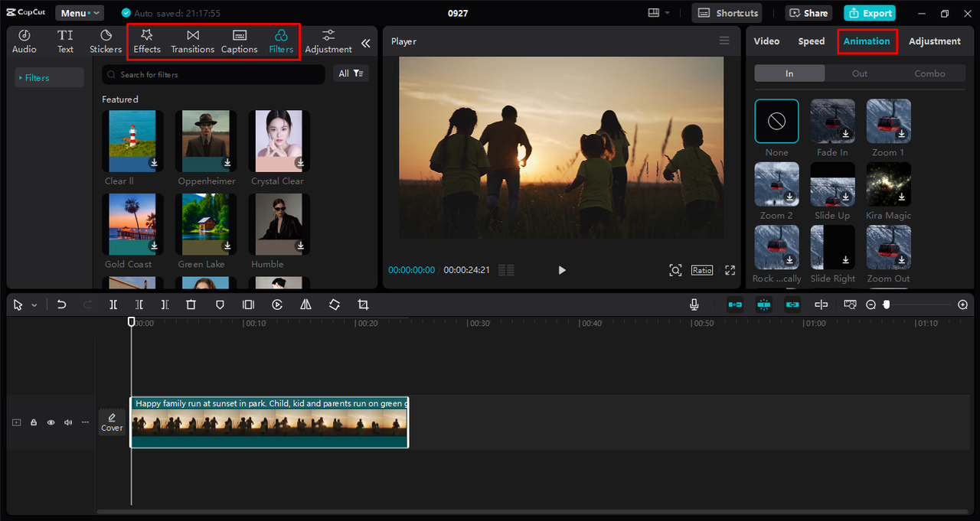This screenshot has height=521, width=980.
Task: Select the Combo animation tab
Action: [929, 73]
